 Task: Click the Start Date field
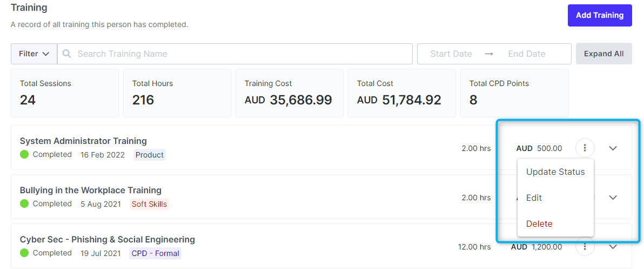pyautogui.click(x=451, y=54)
